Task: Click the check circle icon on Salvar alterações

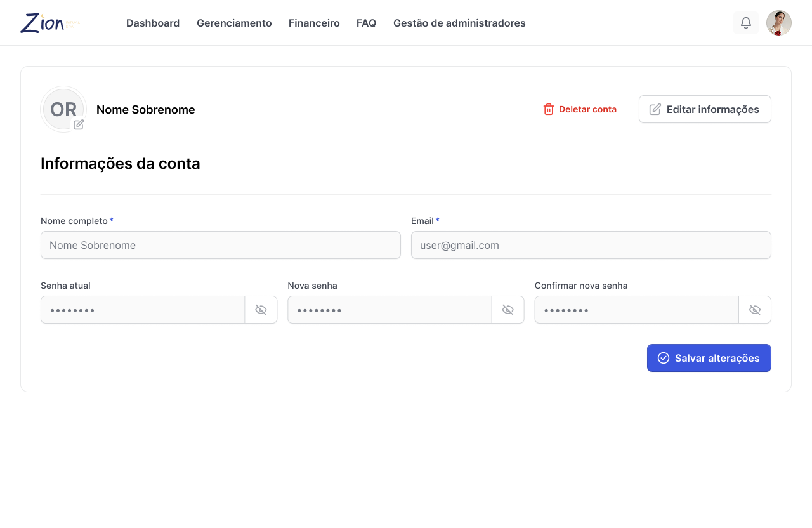Action: (x=663, y=358)
